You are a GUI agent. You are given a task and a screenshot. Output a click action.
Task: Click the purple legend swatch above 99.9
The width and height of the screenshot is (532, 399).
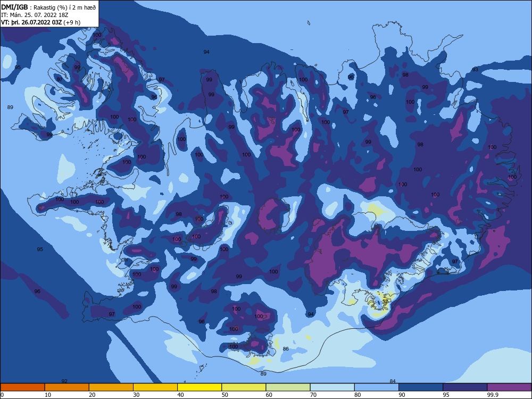tap(509, 387)
